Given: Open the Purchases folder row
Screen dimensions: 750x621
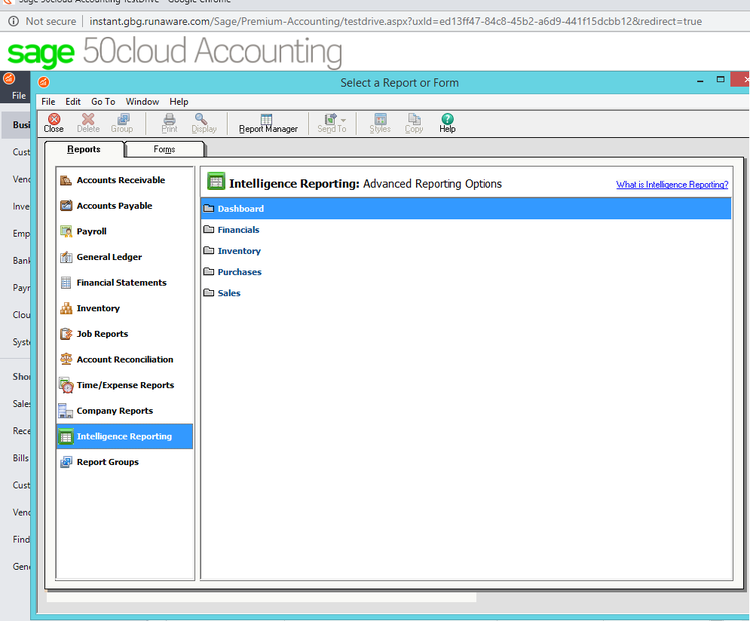Looking at the screenshot, I should tap(466, 272).
